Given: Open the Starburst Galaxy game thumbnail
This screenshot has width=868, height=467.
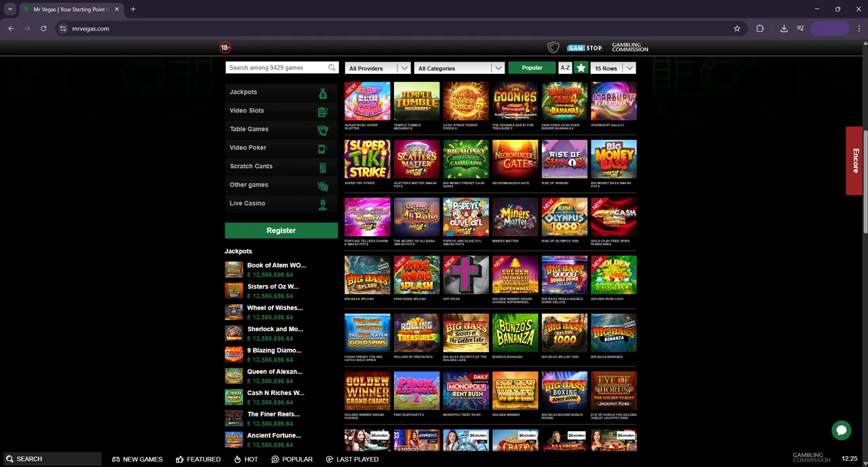Looking at the screenshot, I should pyautogui.click(x=614, y=101).
